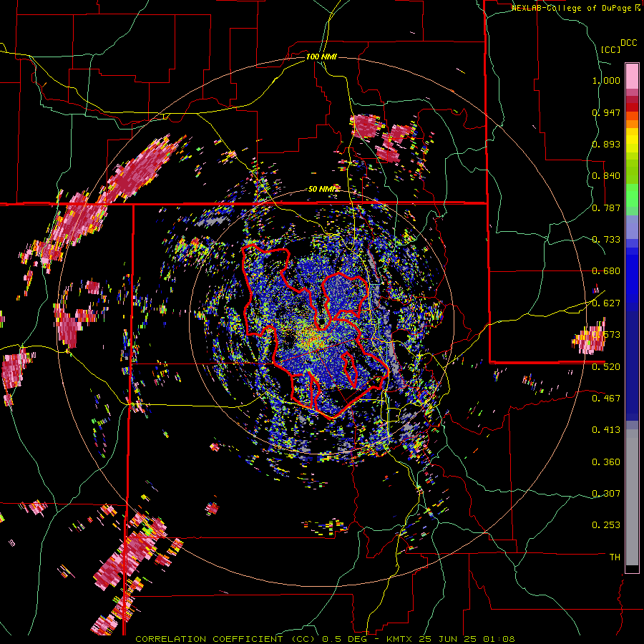644x644 pixels.
Task: Select the 0.467 scale value
Action: (x=606, y=398)
